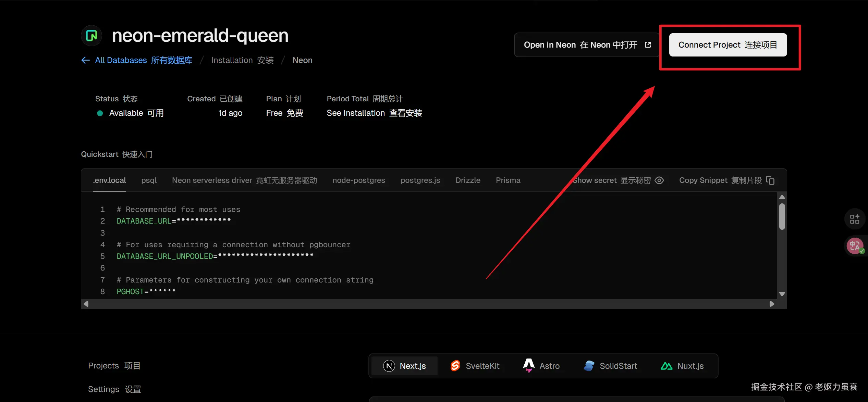Click the horizontal scrollbar track under the code
The image size is (868, 402).
[429, 304]
